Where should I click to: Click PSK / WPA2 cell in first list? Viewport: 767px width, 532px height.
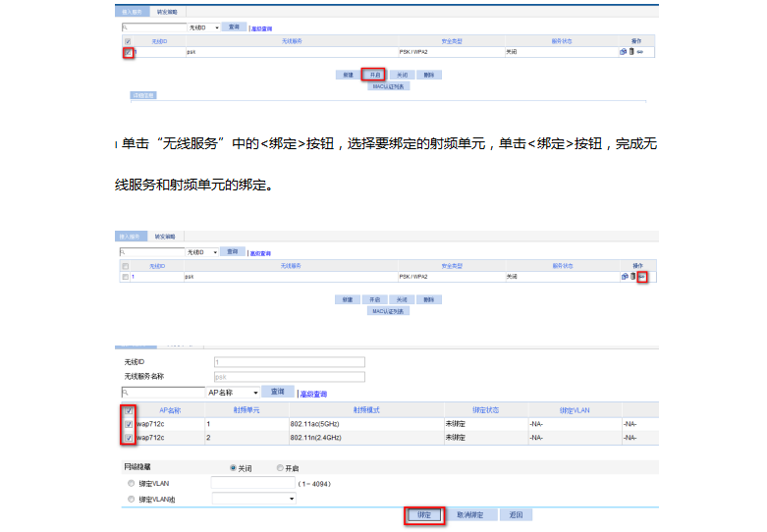point(413,52)
